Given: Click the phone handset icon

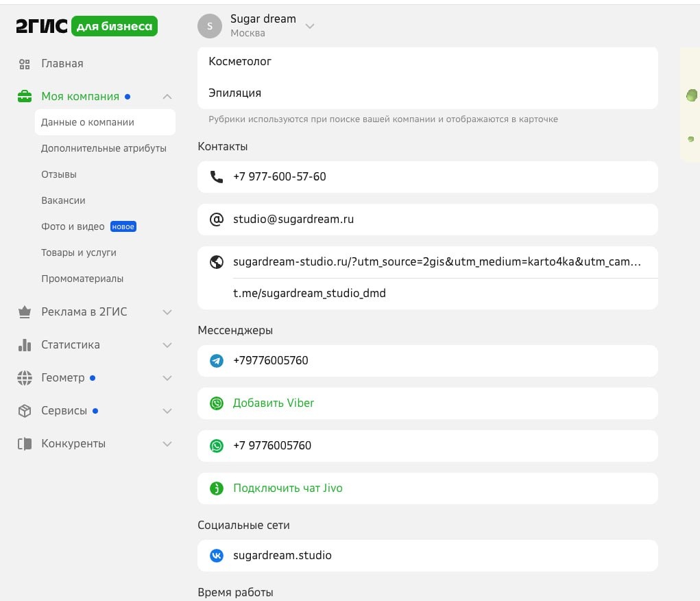Looking at the screenshot, I should 217,177.
